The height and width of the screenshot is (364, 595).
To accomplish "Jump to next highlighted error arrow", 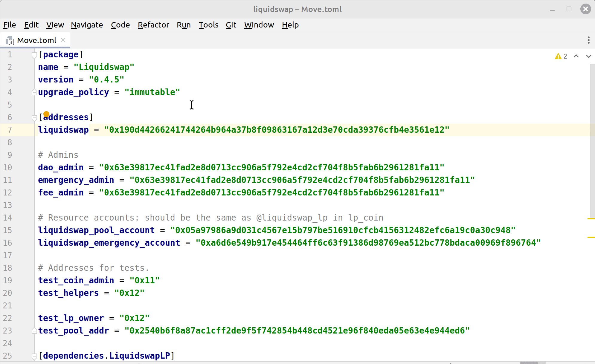I will (588, 56).
